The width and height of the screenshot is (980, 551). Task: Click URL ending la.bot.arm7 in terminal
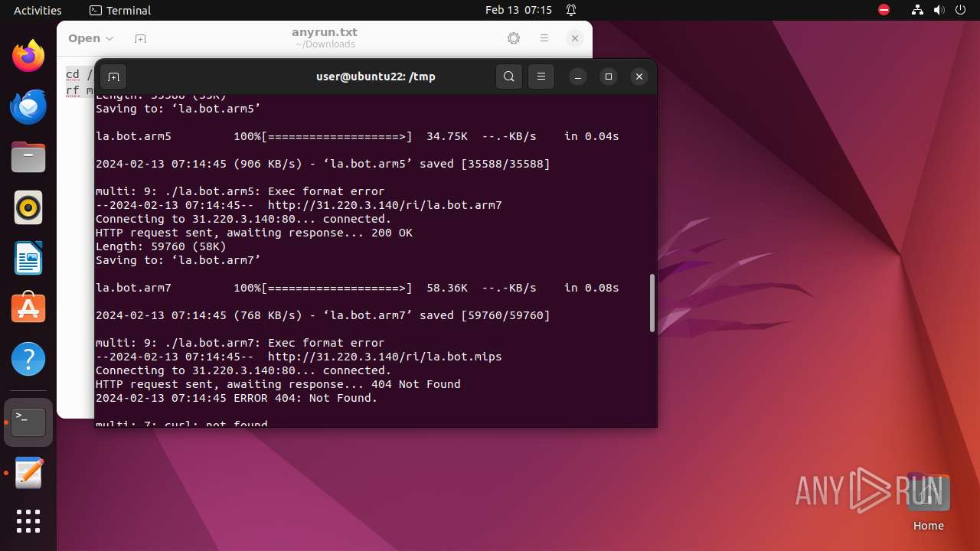[x=385, y=205]
